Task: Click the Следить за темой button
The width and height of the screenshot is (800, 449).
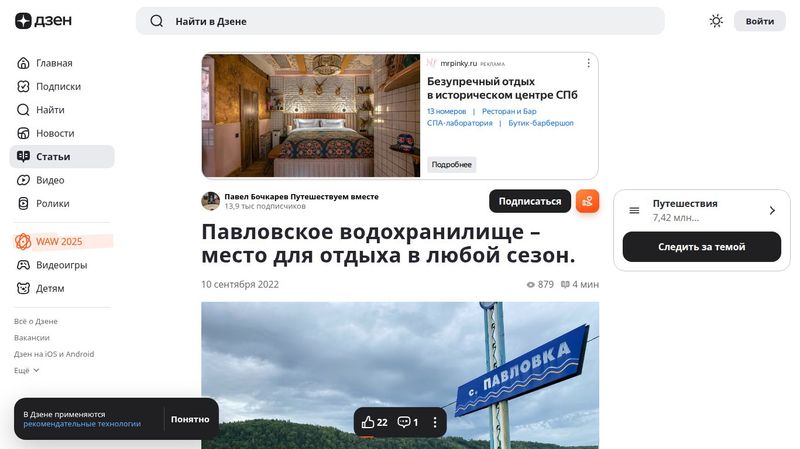Action: click(x=702, y=247)
